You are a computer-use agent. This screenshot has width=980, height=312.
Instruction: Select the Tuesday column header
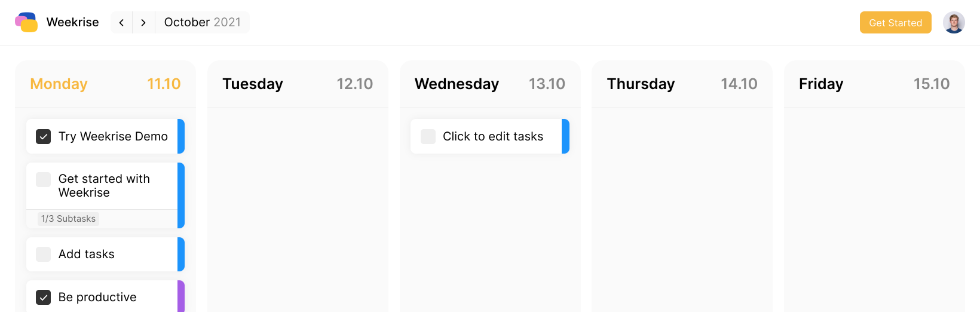point(253,84)
